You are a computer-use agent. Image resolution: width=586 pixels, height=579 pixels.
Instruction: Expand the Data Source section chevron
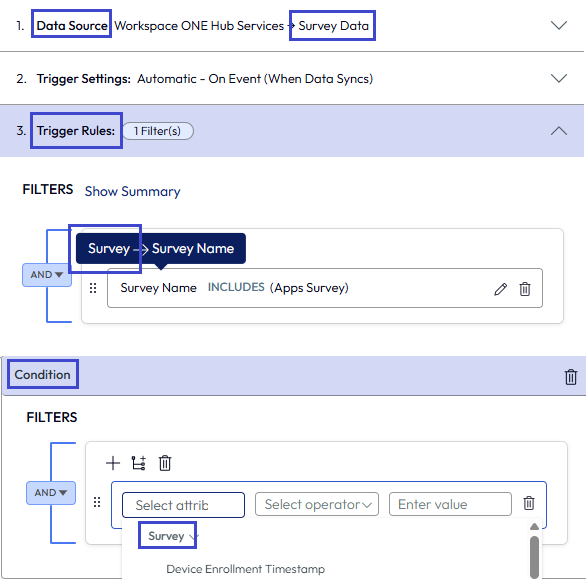point(559,25)
